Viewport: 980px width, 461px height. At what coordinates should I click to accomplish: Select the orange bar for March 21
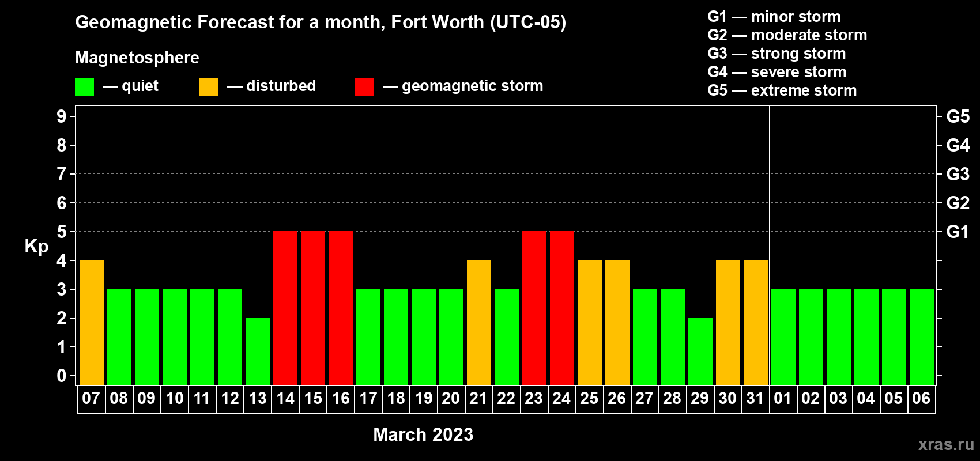click(479, 323)
